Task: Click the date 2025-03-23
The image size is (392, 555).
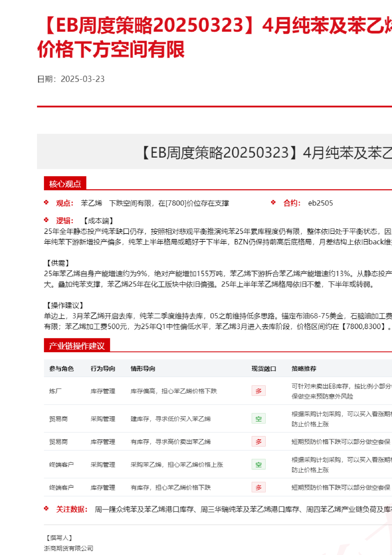Action: (x=82, y=79)
